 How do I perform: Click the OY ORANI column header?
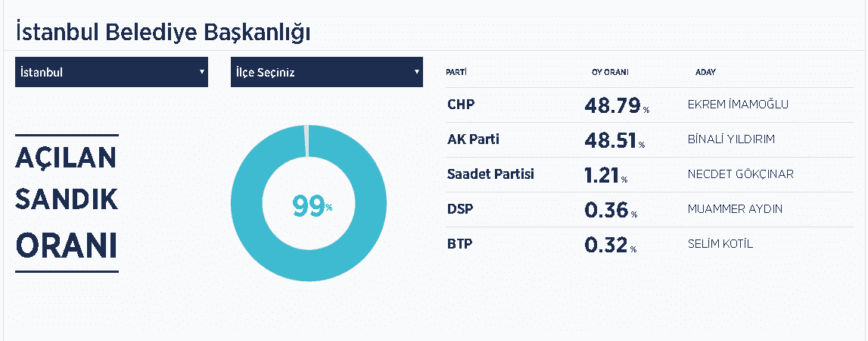tap(610, 73)
